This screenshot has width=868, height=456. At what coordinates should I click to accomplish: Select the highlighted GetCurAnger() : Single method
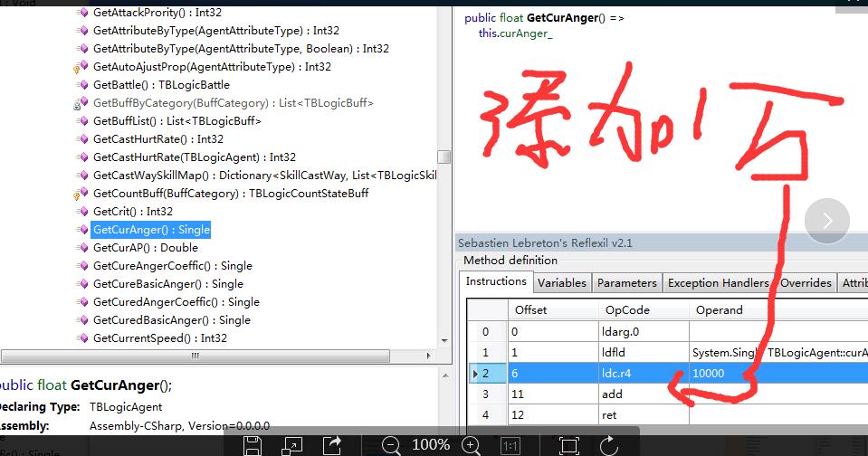(x=151, y=230)
